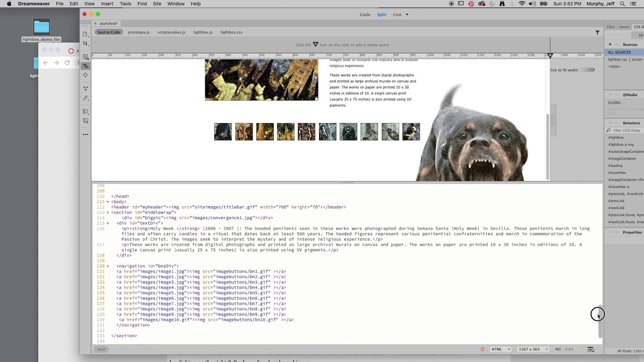This screenshot has height=362, width=644.
Task: Select the lightbox.css source entry
Action: pyautogui.click(x=624, y=59)
